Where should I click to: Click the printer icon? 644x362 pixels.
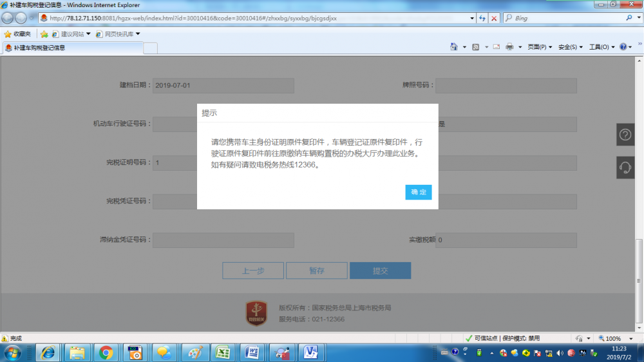pos(509,47)
